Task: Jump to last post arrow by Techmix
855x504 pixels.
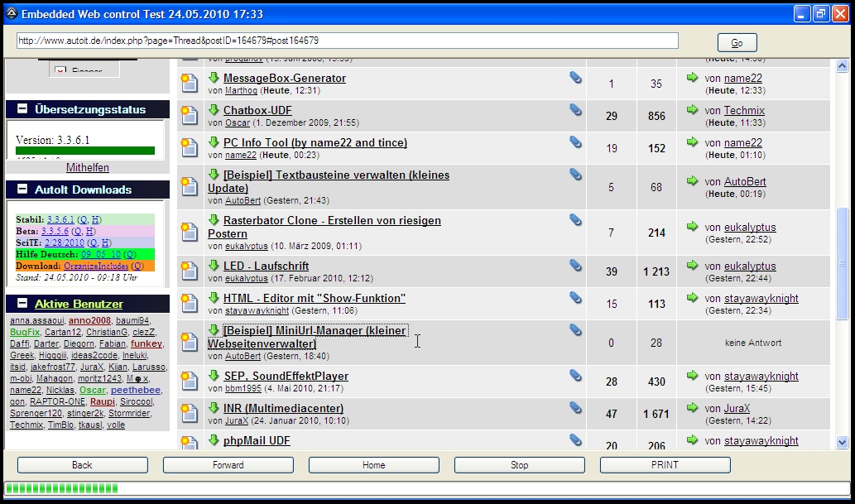Action: [692, 109]
